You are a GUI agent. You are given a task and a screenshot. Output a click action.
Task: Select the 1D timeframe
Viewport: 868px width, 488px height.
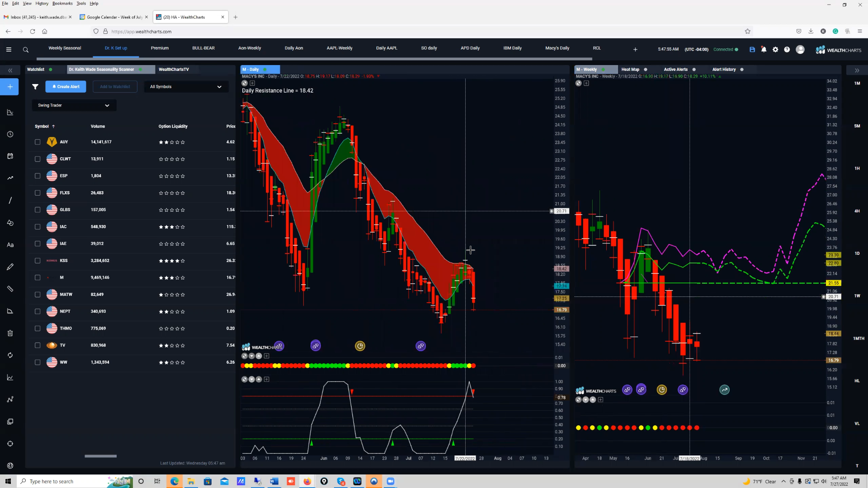(857, 253)
